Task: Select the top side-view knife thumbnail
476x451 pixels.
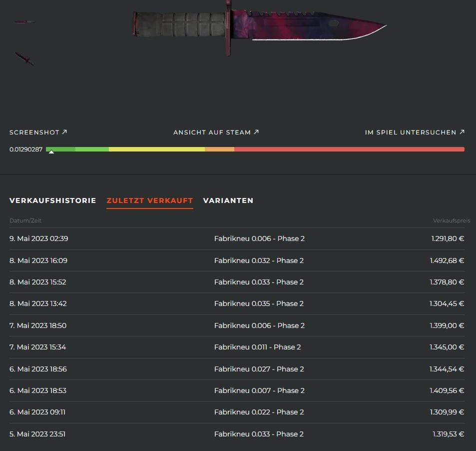Action: (24, 22)
